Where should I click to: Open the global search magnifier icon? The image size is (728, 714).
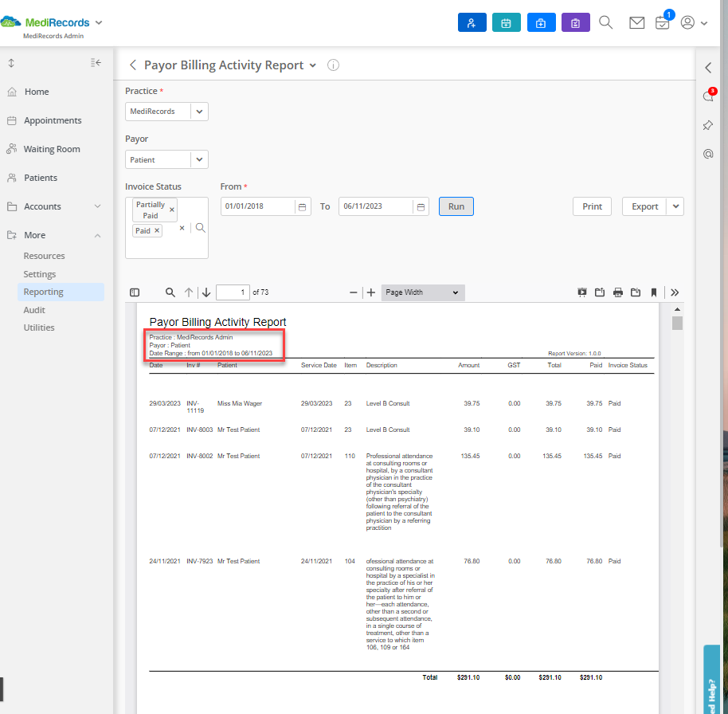605,22
